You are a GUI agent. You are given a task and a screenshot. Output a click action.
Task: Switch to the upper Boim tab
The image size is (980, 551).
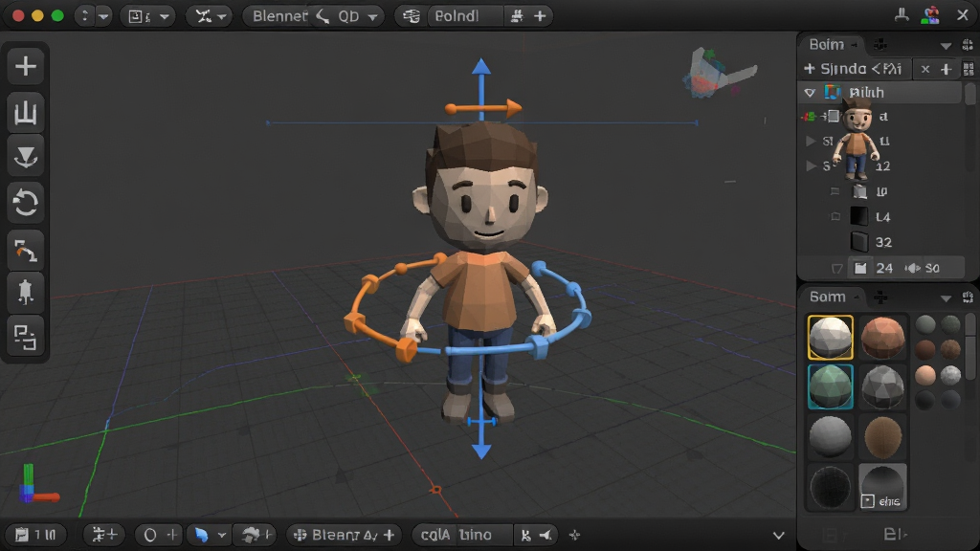[831, 44]
